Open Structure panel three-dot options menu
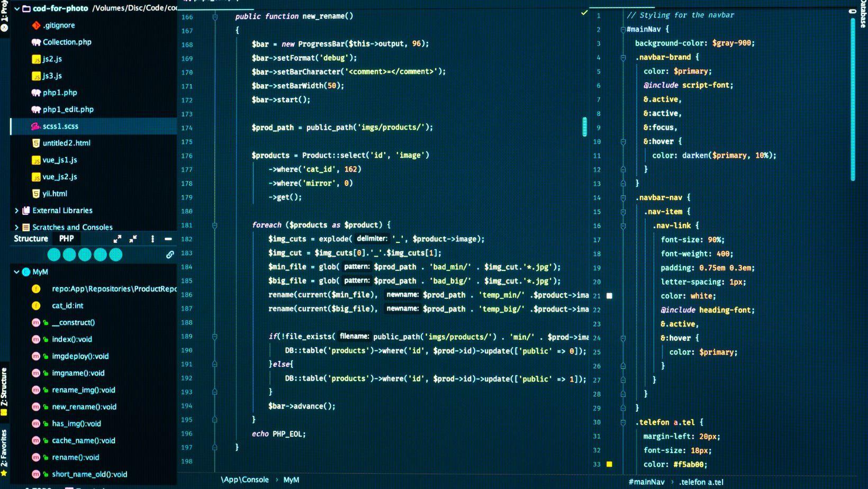Image resolution: width=868 pixels, height=489 pixels. [x=152, y=239]
